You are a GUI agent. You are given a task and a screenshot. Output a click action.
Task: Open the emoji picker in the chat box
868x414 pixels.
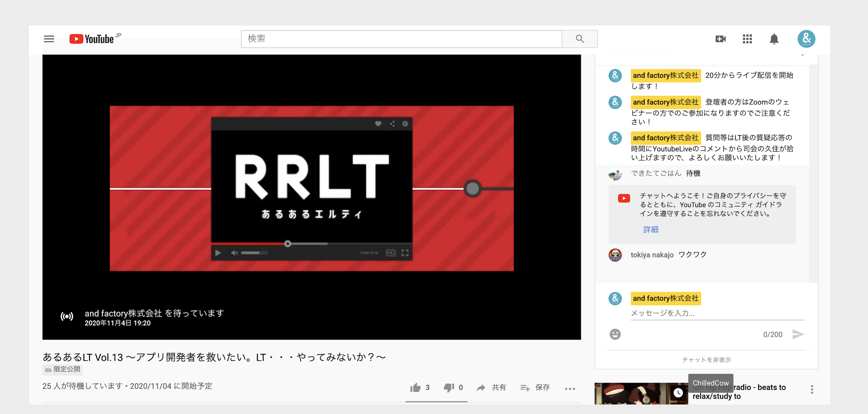pyautogui.click(x=615, y=334)
